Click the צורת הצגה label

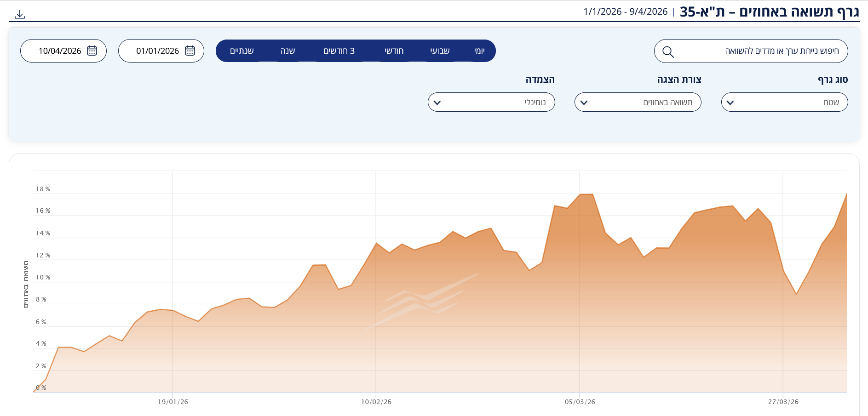click(x=679, y=80)
